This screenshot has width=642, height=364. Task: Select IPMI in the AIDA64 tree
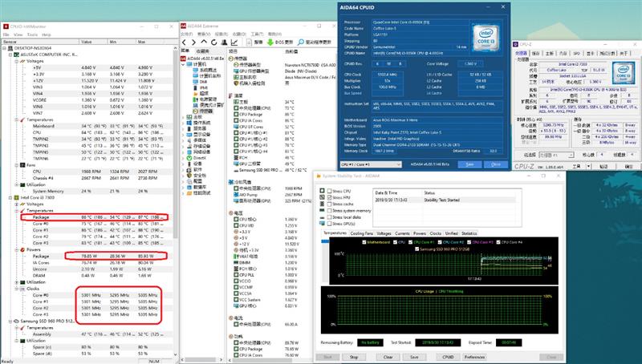[200, 87]
